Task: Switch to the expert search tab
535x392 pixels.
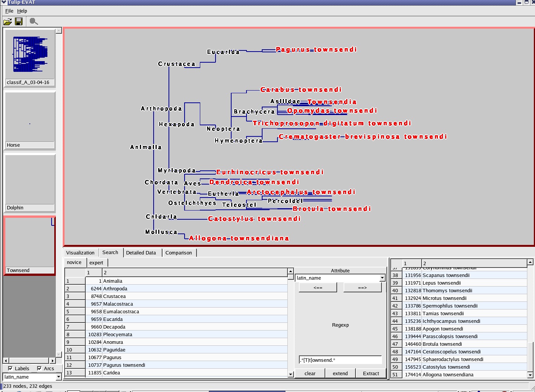Action: coord(96,263)
